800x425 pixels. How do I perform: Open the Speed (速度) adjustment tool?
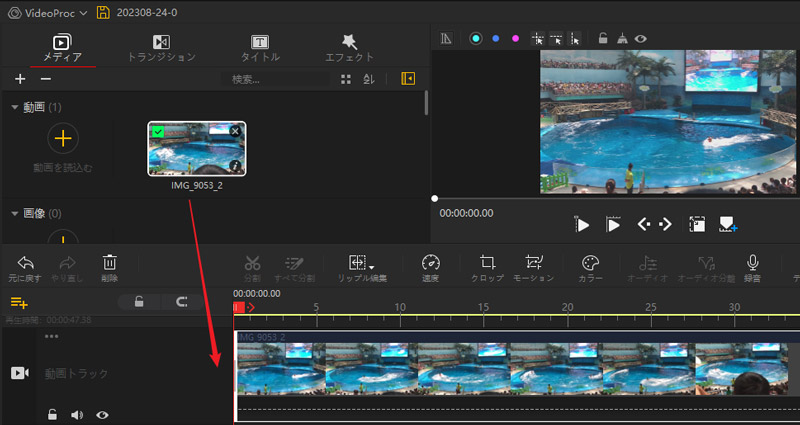[430, 264]
